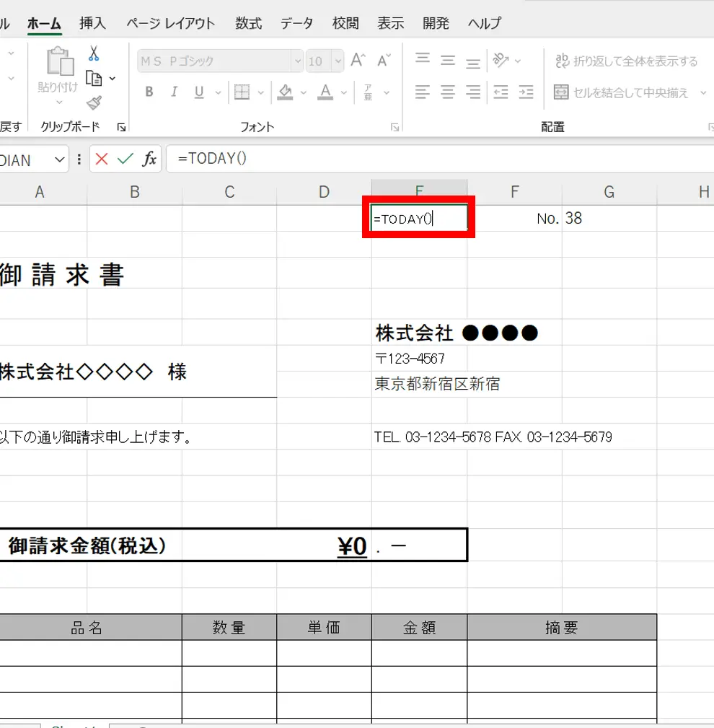Screen dimensions: 714x728
Task: Click the Cut scissors icon
Action: [94, 54]
